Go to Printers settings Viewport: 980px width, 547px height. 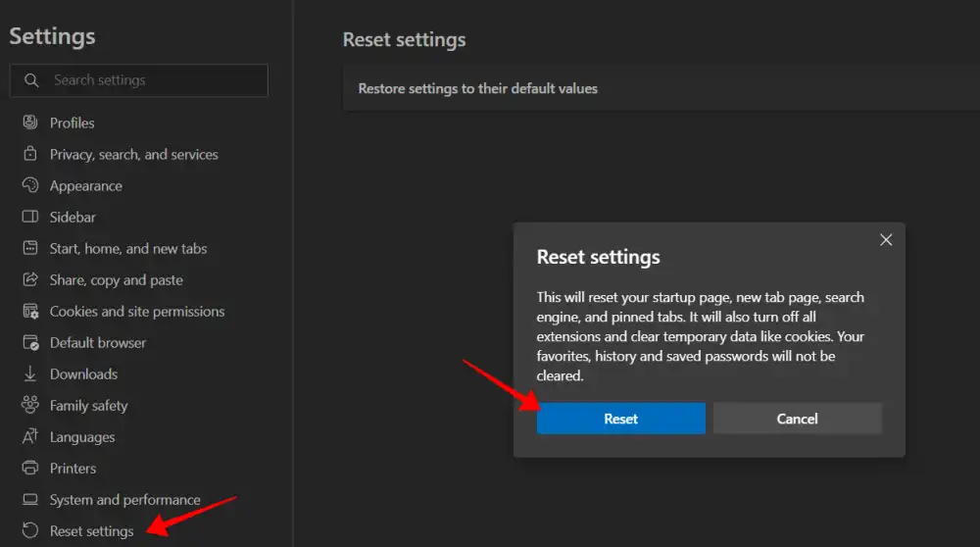click(73, 469)
